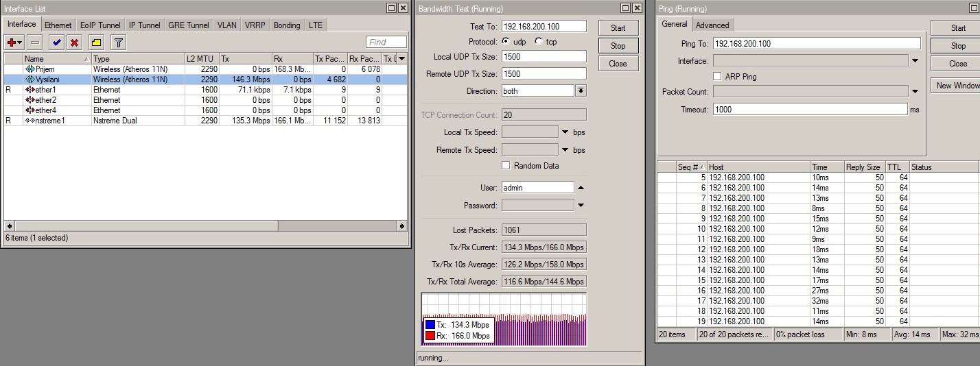980x366 pixels.
Task: Switch to the Ethernet tab
Action: click(x=58, y=25)
